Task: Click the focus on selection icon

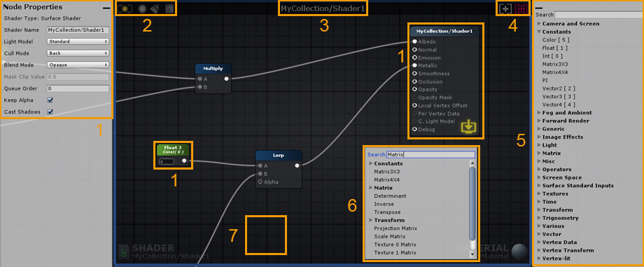Action: pos(505,8)
